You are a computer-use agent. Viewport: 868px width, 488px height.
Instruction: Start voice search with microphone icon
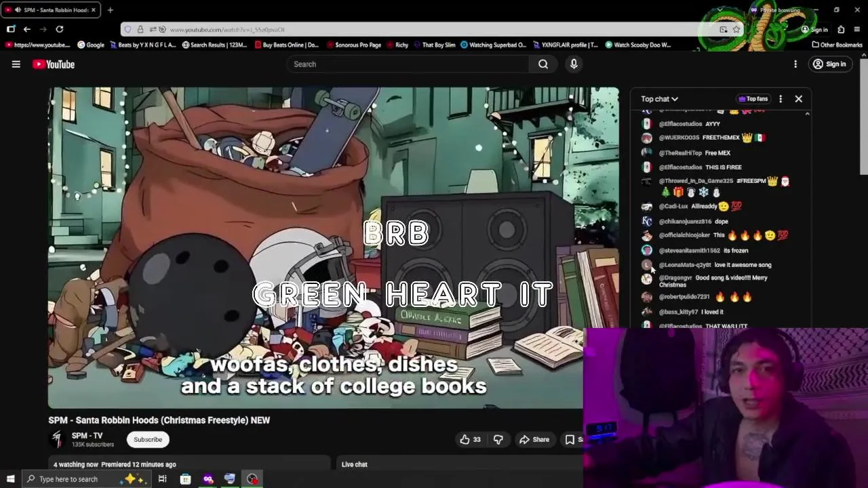(x=574, y=64)
